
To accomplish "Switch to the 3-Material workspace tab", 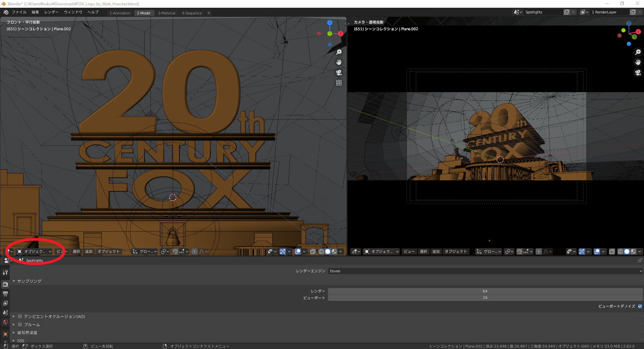I will [x=167, y=13].
